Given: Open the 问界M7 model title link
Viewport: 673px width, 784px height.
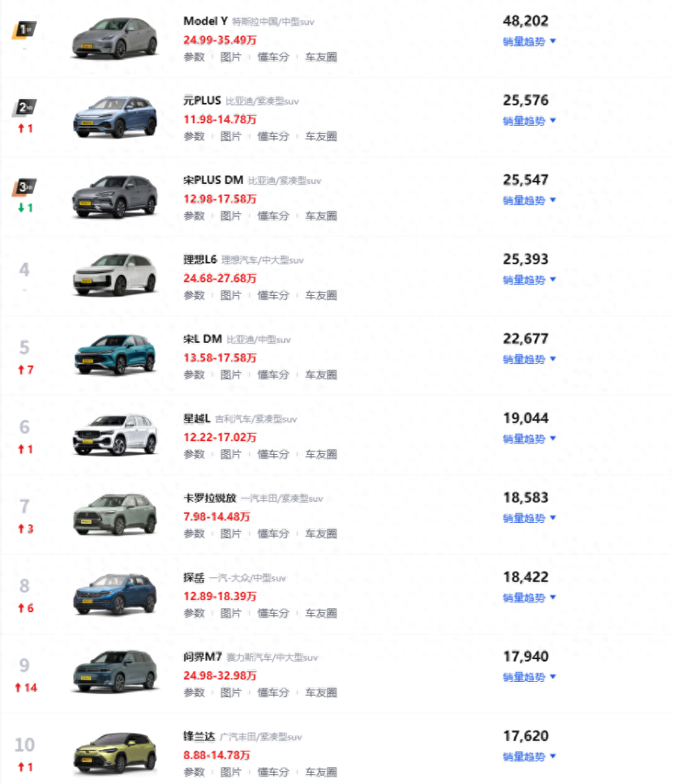Looking at the screenshot, I should pos(203,657).
